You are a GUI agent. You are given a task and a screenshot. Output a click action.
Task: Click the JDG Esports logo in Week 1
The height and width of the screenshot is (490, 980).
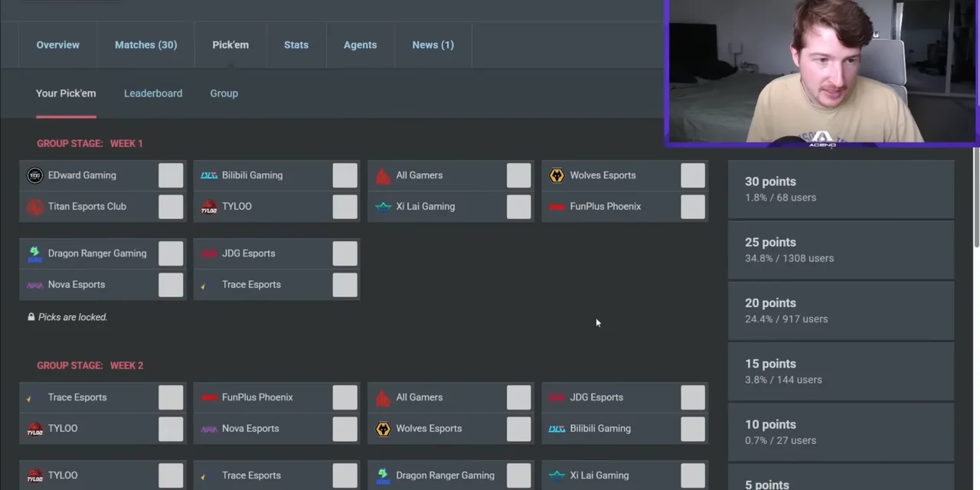point(209,253)
